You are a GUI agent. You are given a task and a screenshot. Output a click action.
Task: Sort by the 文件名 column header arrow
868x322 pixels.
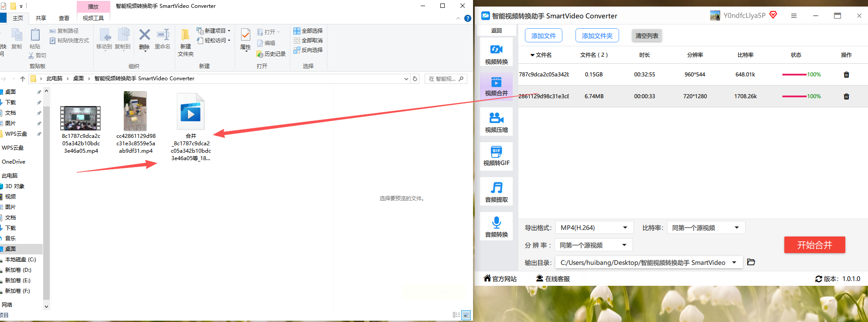(x=532, y=55)
